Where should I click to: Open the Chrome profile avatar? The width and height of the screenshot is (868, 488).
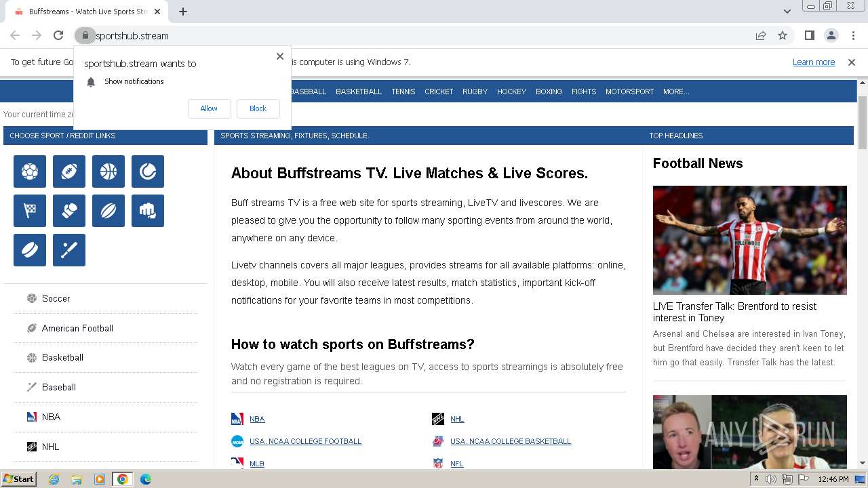(x=831, y=35)
